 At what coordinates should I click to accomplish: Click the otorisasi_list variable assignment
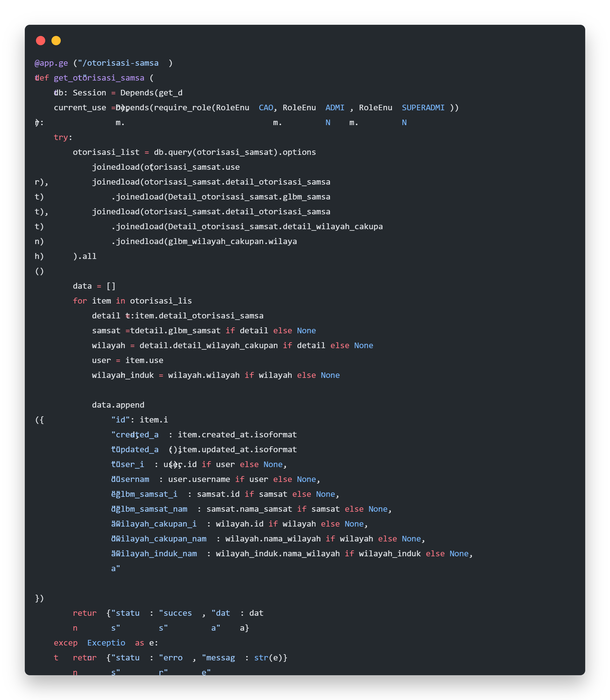[106, 152]
